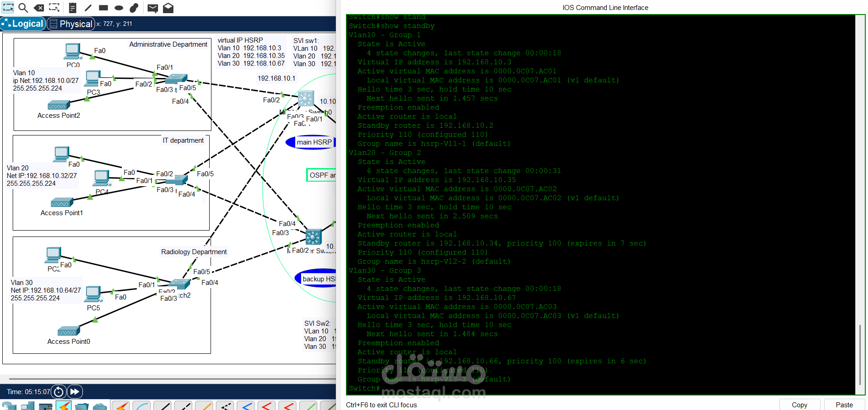The image size is (868, 410).
Task: Select the PC0 computer in Administrative Department
Action: 72,52
